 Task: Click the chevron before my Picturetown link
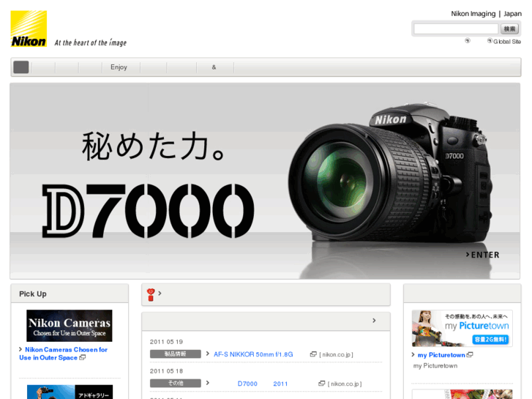pyautogui.click(x=413, y=354)
